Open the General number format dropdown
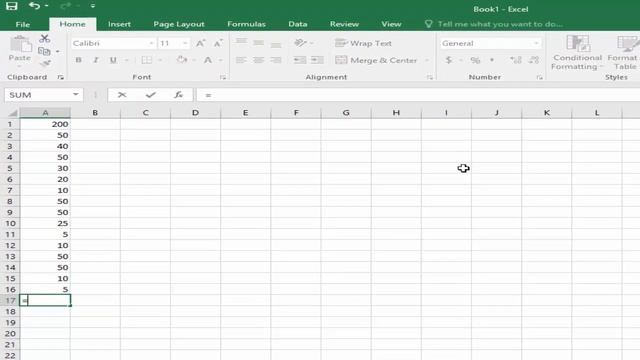 coord(536,43)
